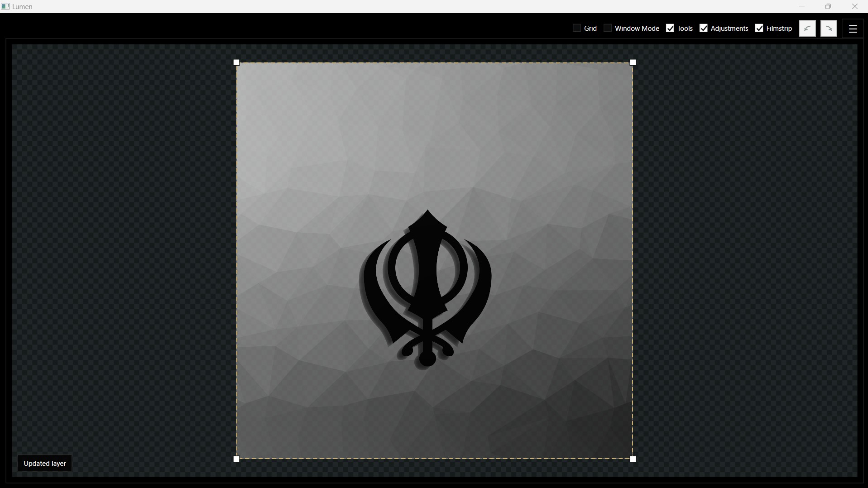Click the Lumen app icon in title bar
This screenshot has width=868, height=488.
pyautogui.click(x=5, y=6)
